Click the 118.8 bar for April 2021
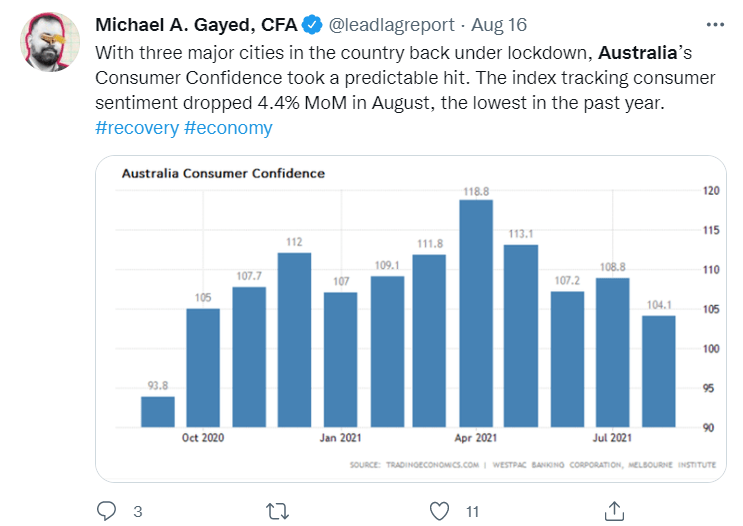This screenshot has height=526, width=743. (x=475, y=313)
